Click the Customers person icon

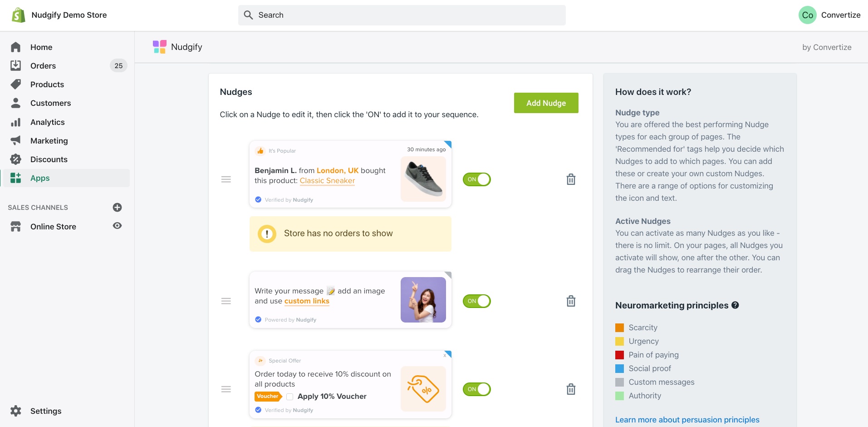coord(16,103)
